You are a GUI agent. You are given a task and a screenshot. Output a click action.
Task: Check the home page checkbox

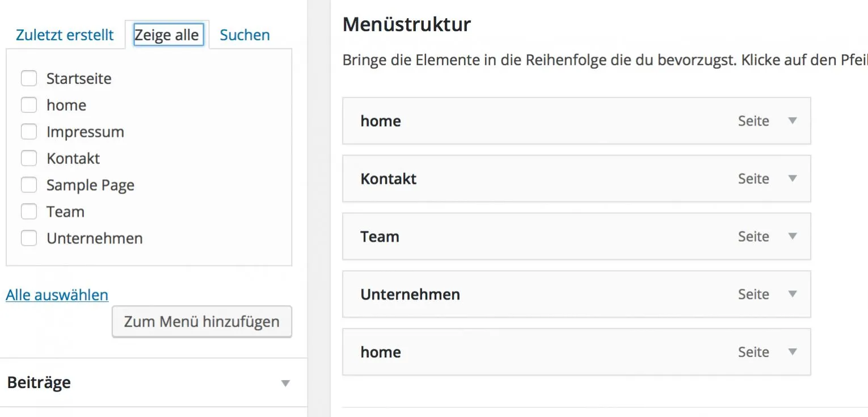pyautogui.click(x=29, y=105)
